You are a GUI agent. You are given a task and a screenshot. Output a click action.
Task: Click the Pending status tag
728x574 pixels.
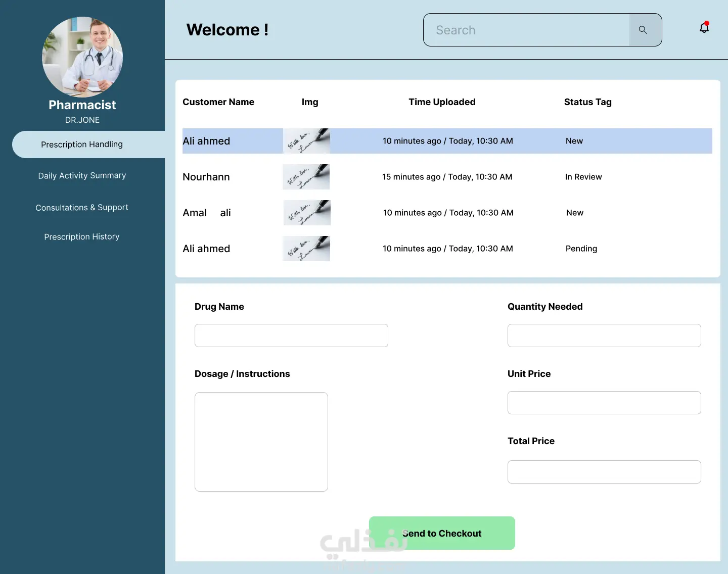[581, 249]
